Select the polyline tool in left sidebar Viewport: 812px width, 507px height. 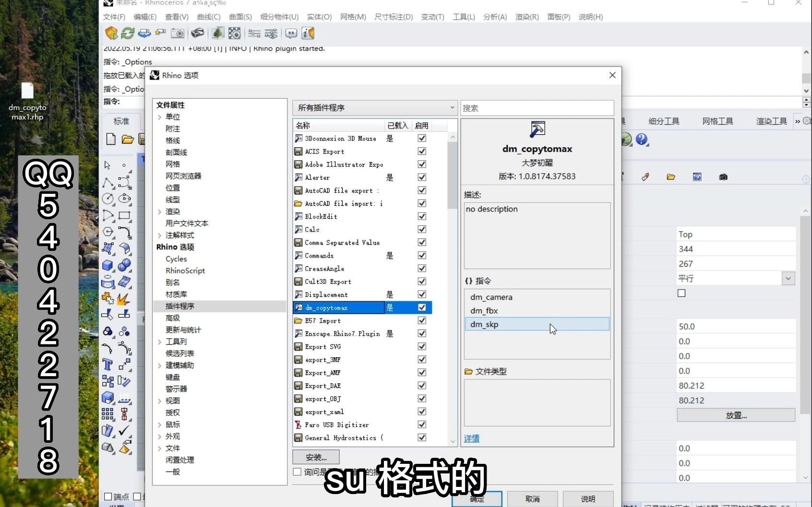pyautogui.click(x=108, y=183)
